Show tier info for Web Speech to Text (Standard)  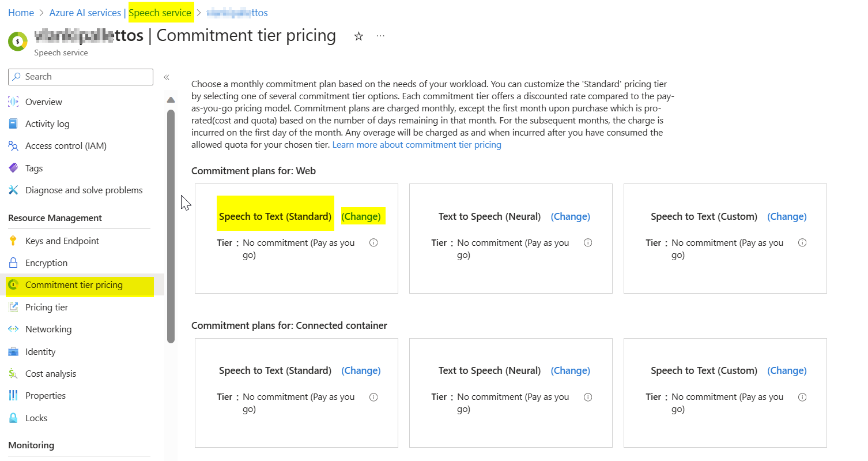[373, 243]
